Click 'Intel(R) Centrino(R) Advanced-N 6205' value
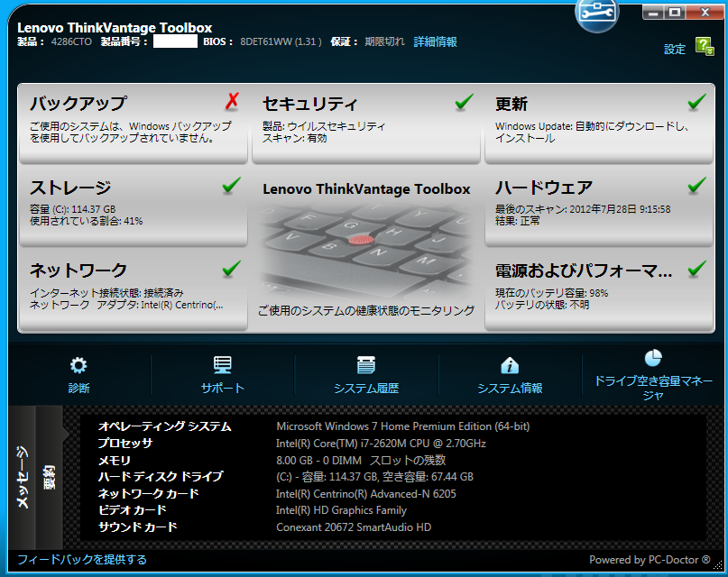The image size is (728, 577). (x=366, y=493)
